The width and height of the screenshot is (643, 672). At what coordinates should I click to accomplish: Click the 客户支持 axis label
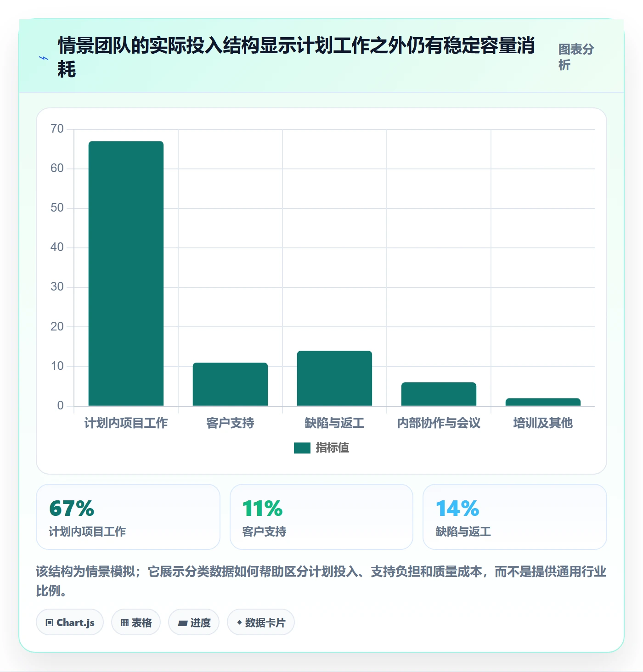tap(230, 423)
